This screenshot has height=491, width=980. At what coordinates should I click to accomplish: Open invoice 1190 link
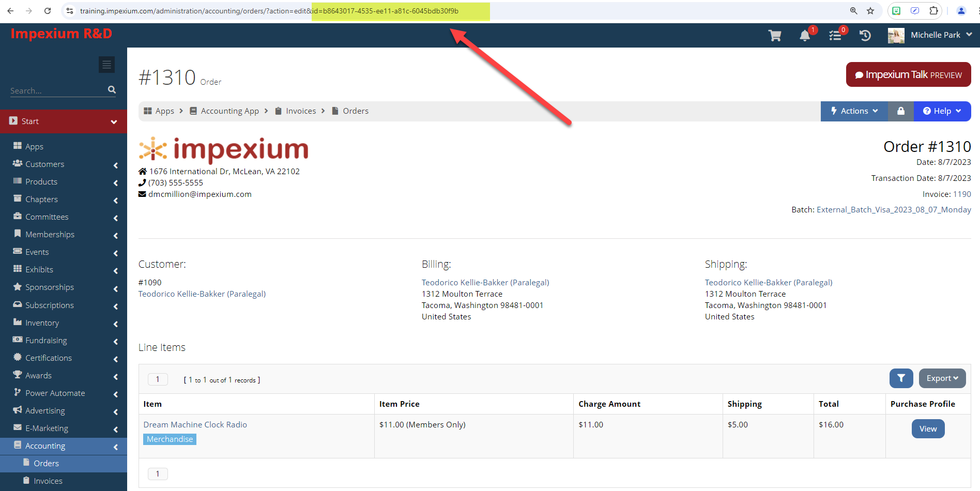(x=962, y=194)
